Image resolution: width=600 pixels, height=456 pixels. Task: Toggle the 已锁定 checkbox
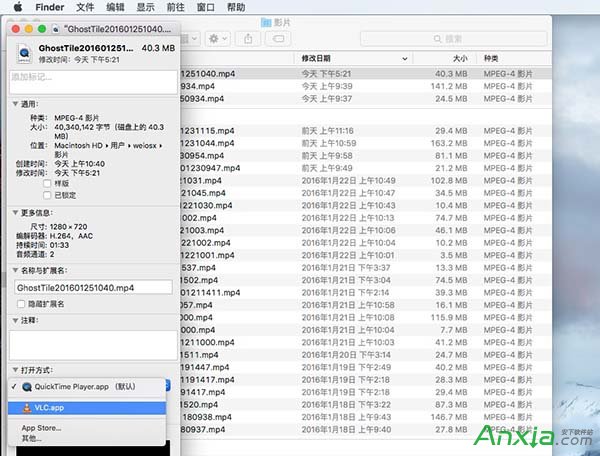click(x=47, y=195)
